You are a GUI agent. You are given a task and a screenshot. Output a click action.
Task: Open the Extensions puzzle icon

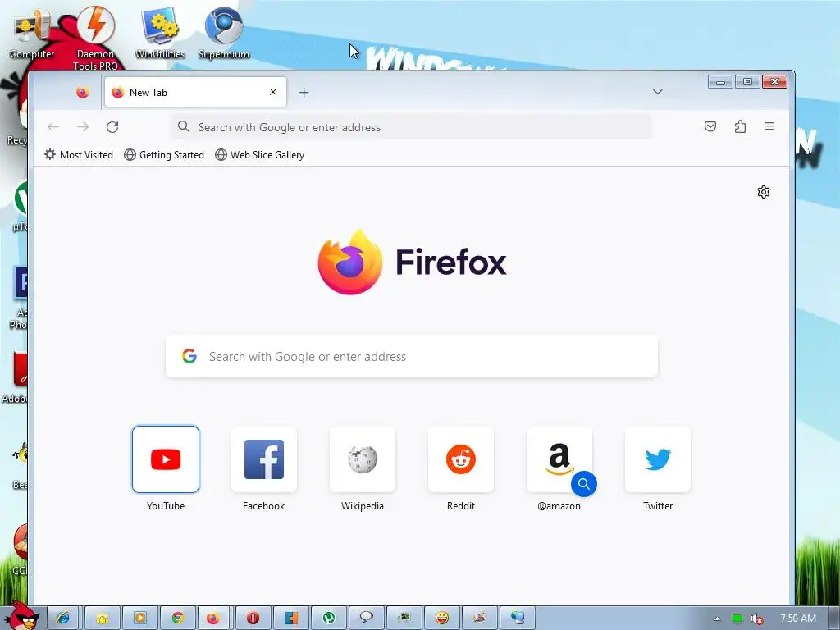coord(740,126)
